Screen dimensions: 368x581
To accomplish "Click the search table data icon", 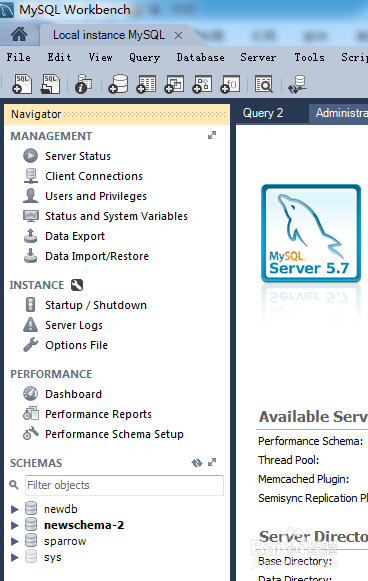I will point(264,83).
